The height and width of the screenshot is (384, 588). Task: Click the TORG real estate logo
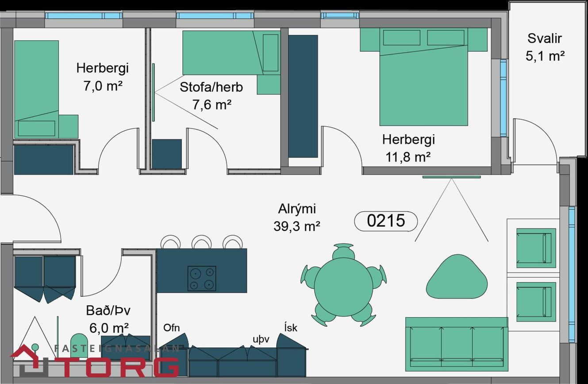95,361
